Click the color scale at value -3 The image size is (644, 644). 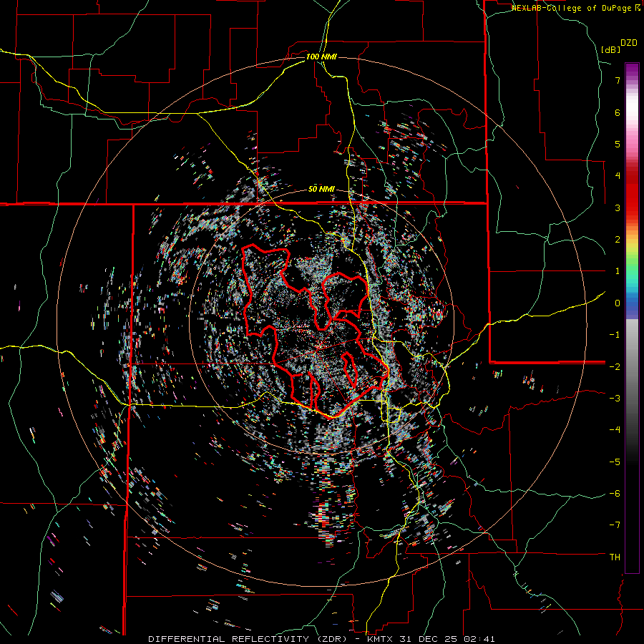pos(632,399)
